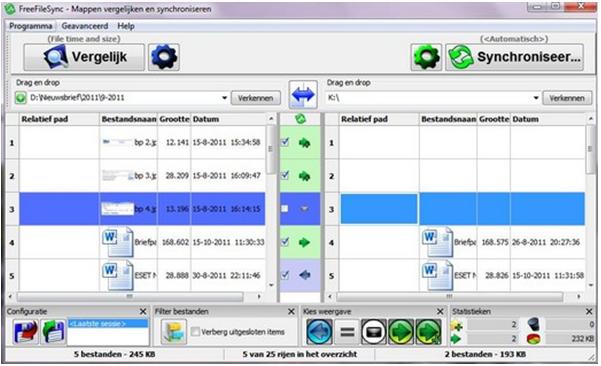Open the filter settings icon in Filter bestanden
The height and width of the screenshot is (366, 601).
(174, 332)
